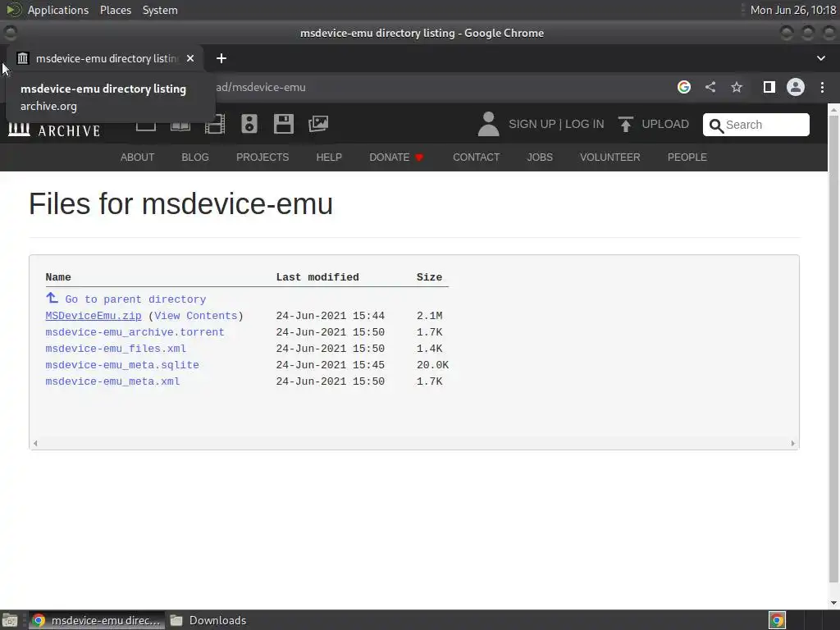Open the ABOUT nav item
This screenshot has width=840, height=630.
pyautogui.click(x=137, y=157)
